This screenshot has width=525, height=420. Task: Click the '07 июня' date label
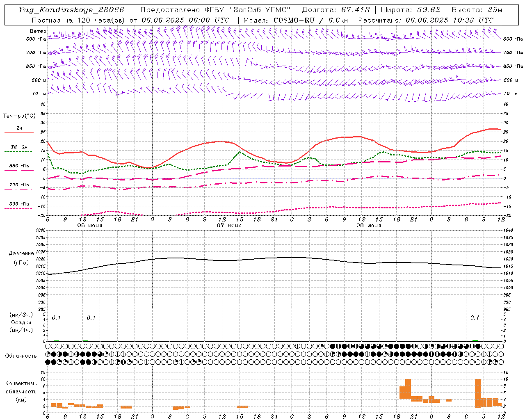pos(229,226)
